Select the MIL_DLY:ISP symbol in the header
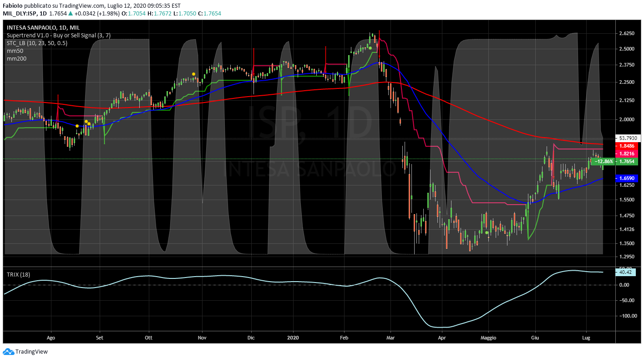Screen dimensions: 644x360 click(x=19, y=14)
